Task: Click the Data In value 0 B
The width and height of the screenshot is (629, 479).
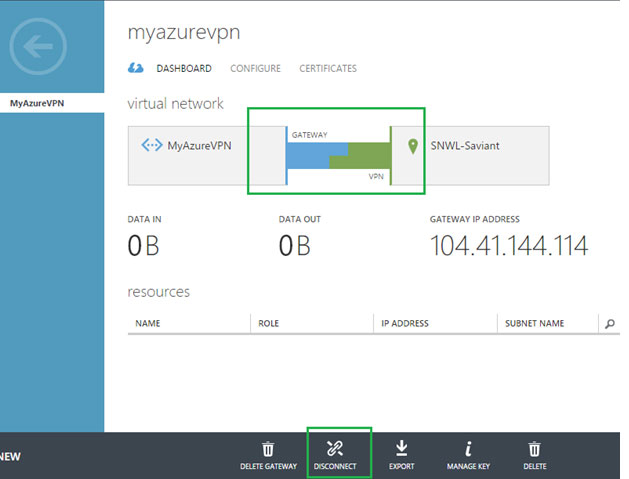Action: (x=143, y=246)
